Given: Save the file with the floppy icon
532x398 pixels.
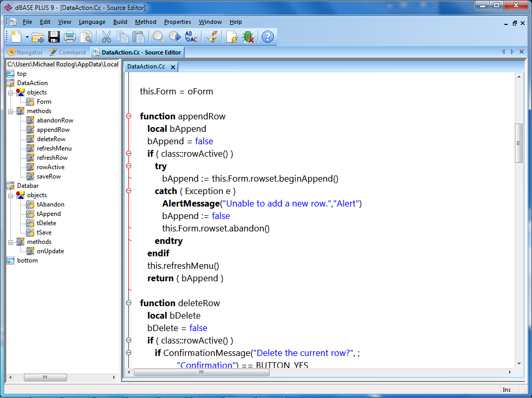Looking at the screenshot, I should (x=54, y=37).
